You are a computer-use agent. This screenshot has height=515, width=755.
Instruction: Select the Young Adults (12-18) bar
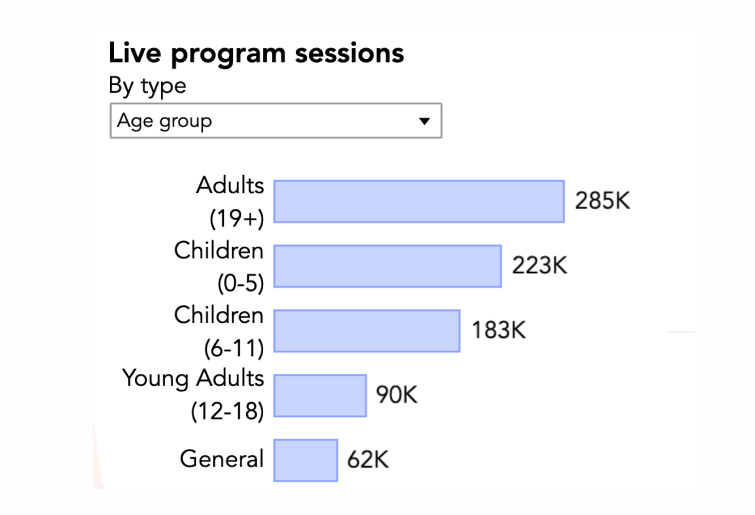pos(320,395)
